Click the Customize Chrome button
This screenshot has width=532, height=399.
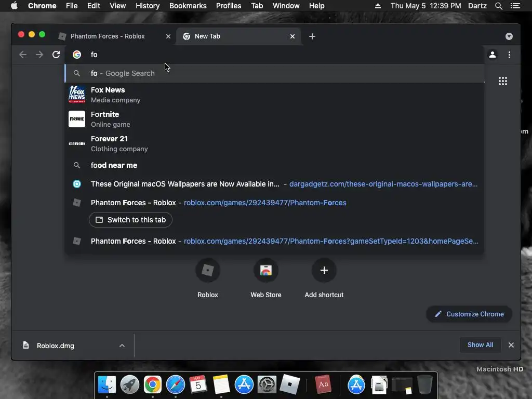click(469, 314)
